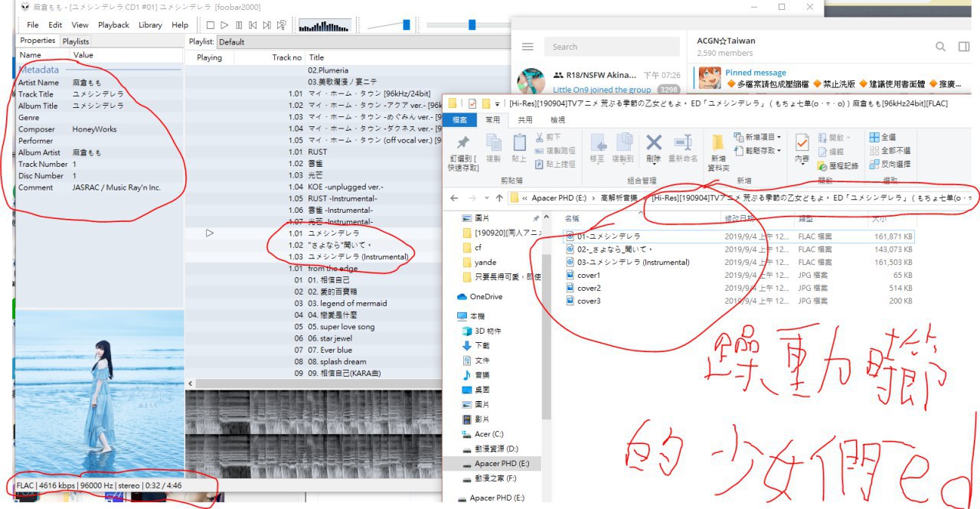Click the spectrogram visualization panel
The height and width of the screenshot is (509, 980).
[314, 432]
